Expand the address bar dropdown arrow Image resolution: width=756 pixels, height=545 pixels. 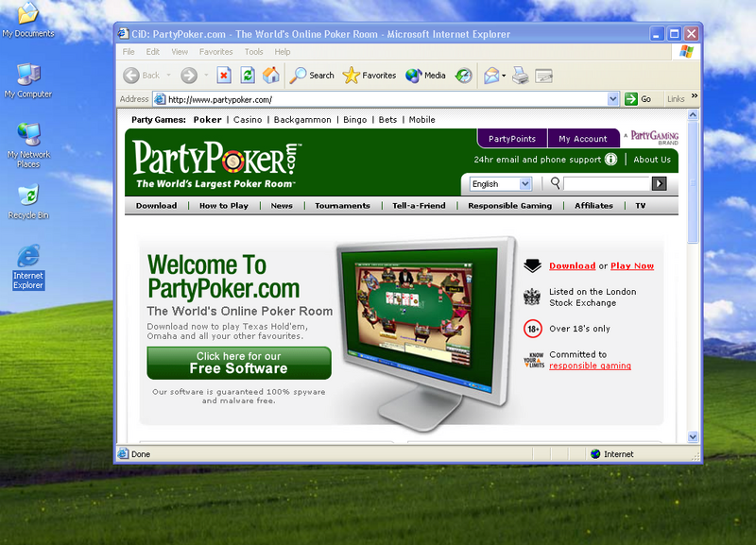pyautogui.click(x=612, y=99)
